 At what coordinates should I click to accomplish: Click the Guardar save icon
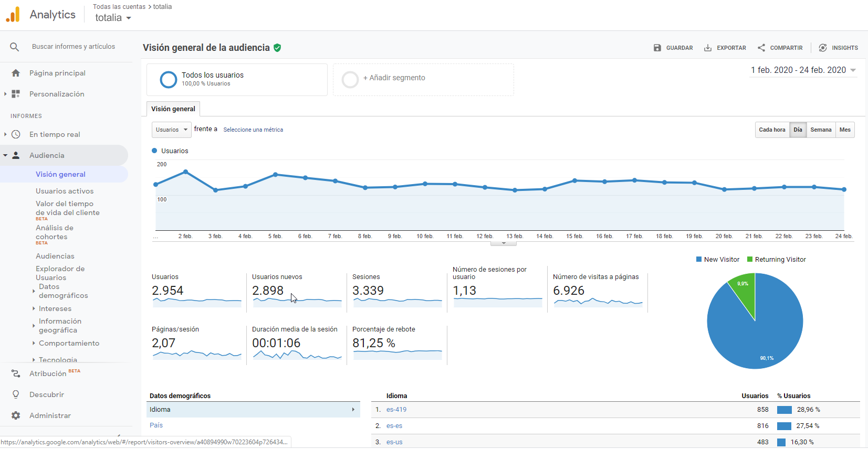pyautogui.click(x=657, y=48)
